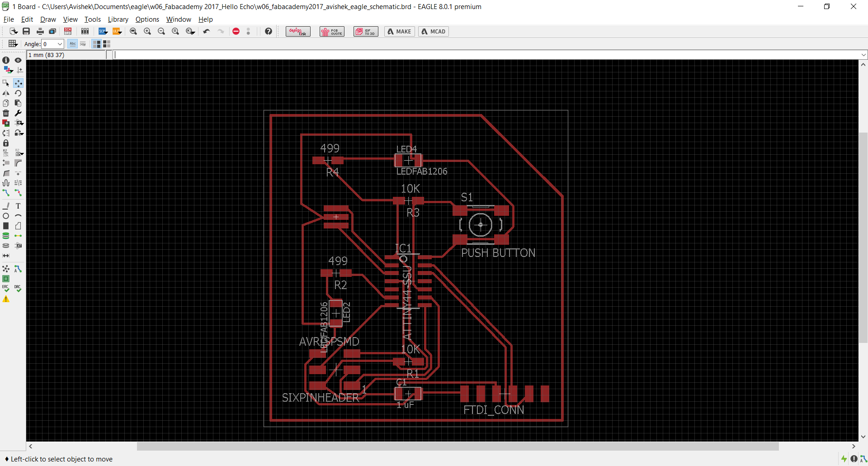The width and height of the screenshot is (868, 466).
Task: Open the View menu
Action: coord(70,19)
